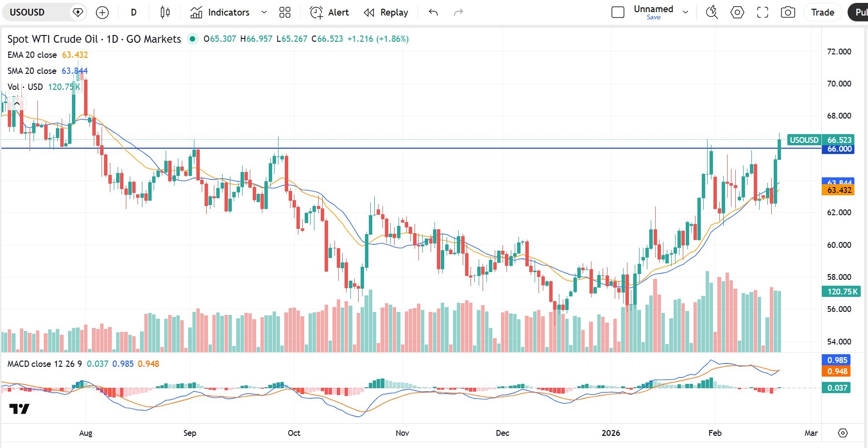The image size is (868, 448).
Task: Click the USOUSD symbol search field
Action: (36, 13)
